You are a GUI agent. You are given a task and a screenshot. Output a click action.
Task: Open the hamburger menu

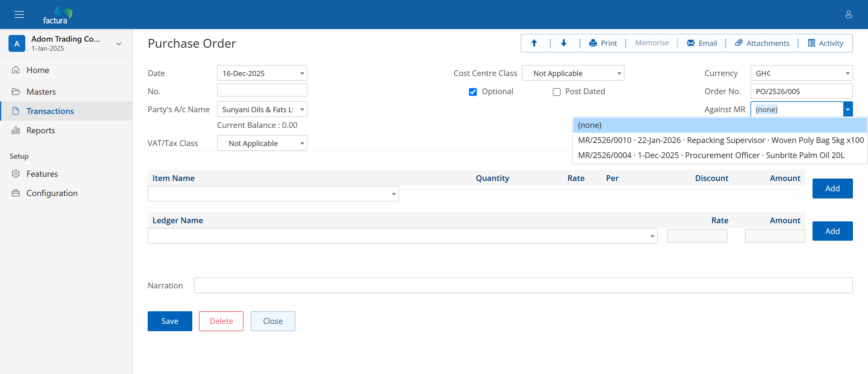click(x=19, y=14)
